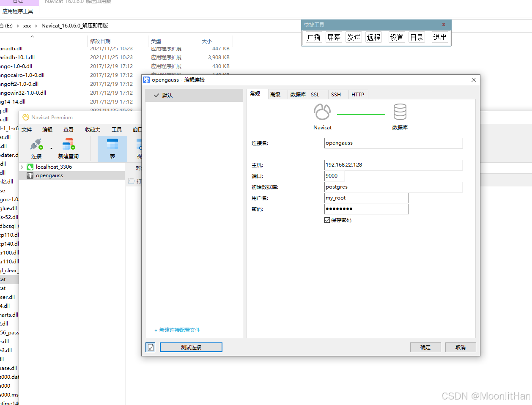Click inside the 主机 input field
This screenshot has height=405, width=532.
393,165
